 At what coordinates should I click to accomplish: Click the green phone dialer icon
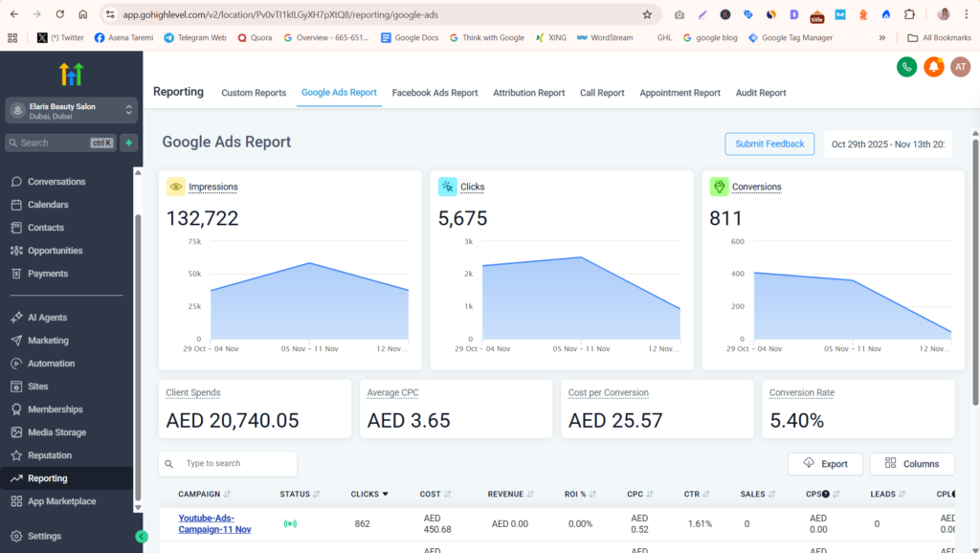906,67
